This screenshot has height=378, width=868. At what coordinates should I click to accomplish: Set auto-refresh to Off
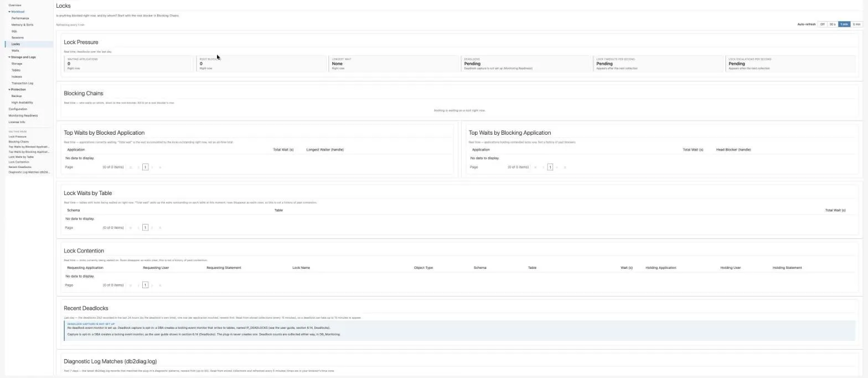pyautogui.click(x=823, y=24)
